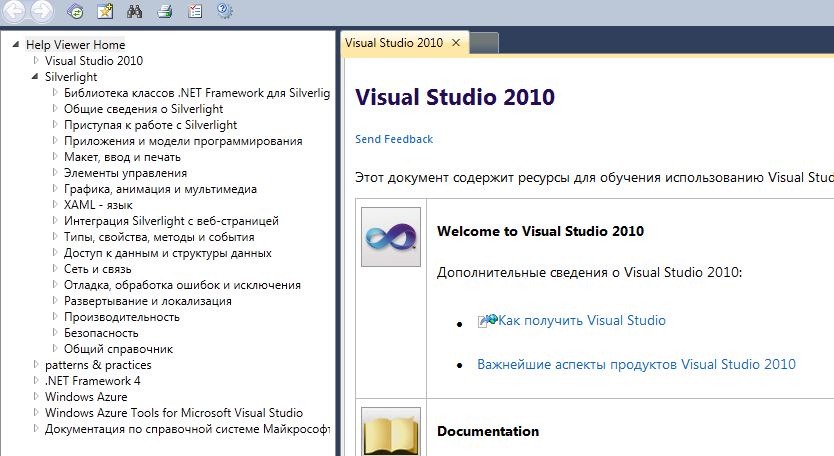This screenshot has width=834, height=456.
Task: Collapse the Silverlight tree node
Action: click(35, 76)
